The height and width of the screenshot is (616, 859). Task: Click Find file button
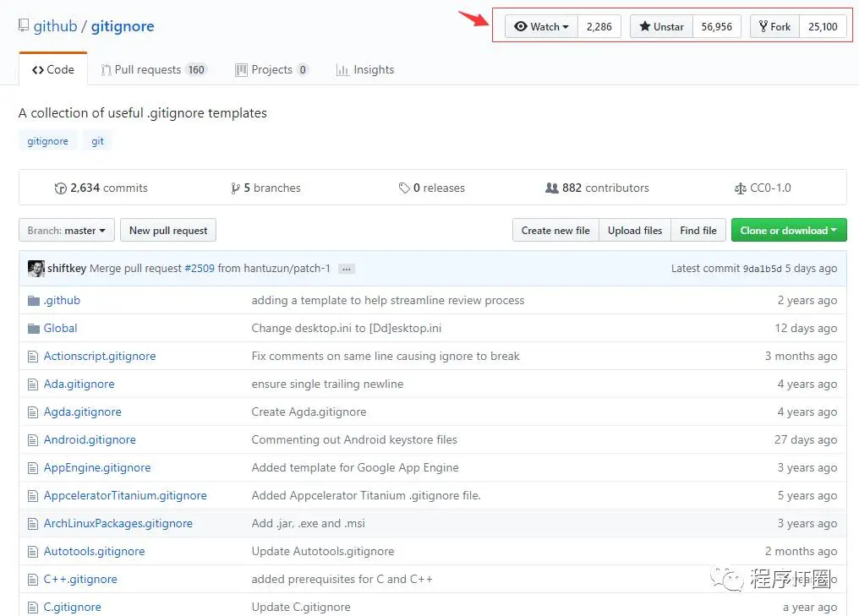[x=698, y=231]
